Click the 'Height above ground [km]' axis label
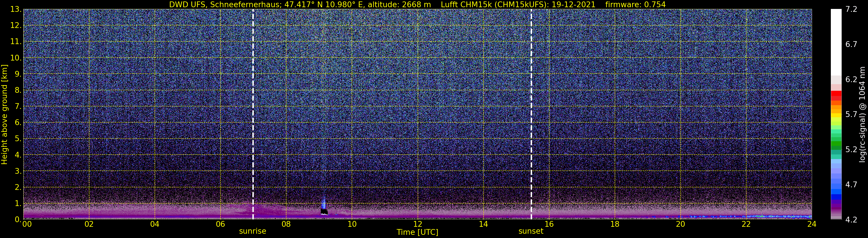 coord(4,114)
